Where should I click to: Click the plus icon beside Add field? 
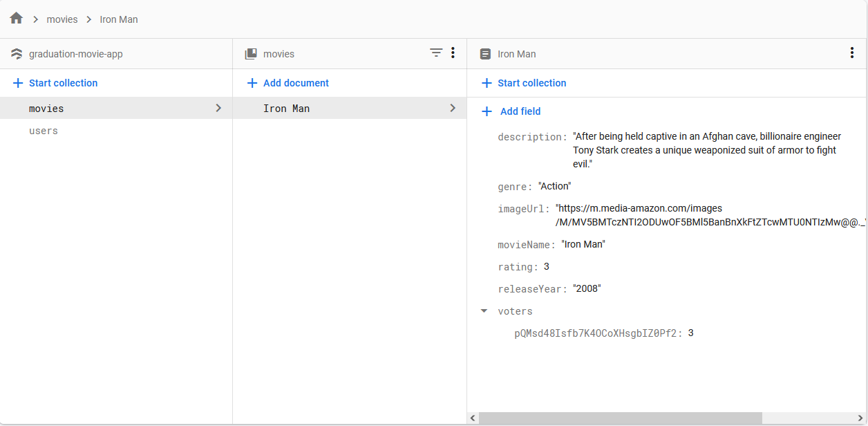tap(487, 111)
